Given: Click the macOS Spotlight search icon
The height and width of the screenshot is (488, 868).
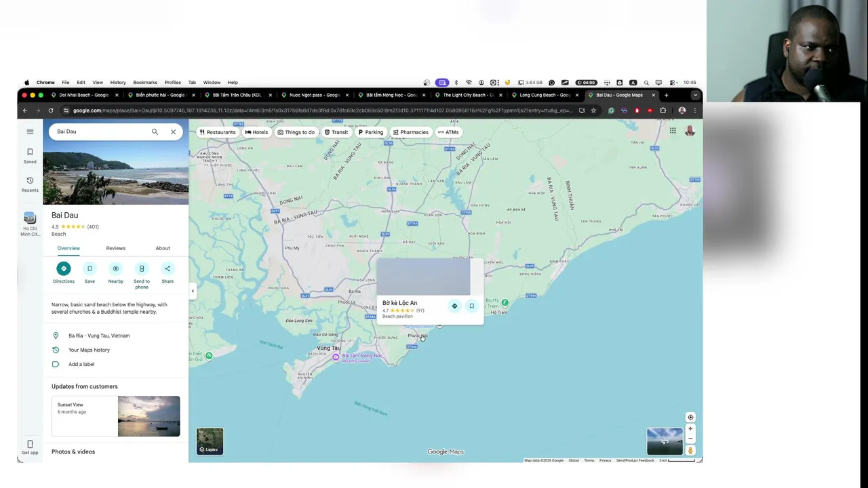Looking at the screenshot, I should pos(646,83).
